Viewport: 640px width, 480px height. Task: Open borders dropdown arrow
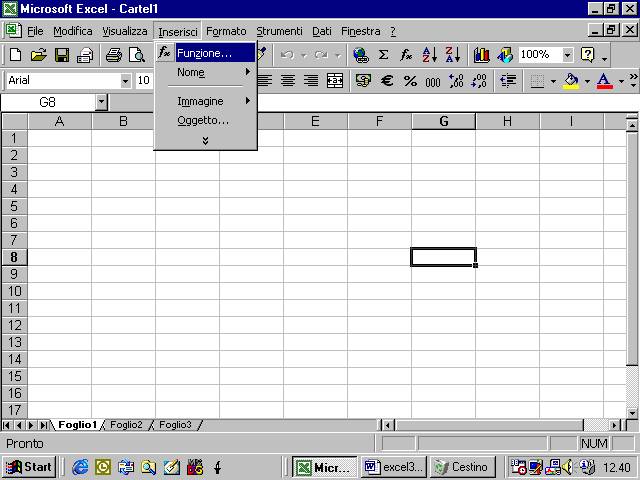(553, 81)
